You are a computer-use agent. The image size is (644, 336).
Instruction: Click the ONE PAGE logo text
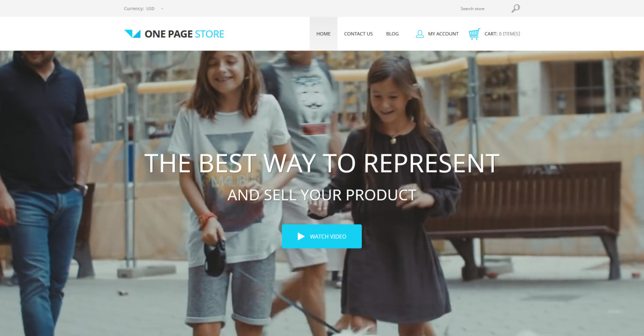point(169,34)
